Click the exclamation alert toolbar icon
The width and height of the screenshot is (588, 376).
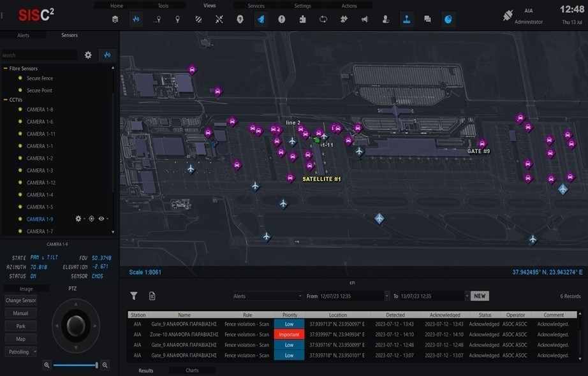pos(282,19)
